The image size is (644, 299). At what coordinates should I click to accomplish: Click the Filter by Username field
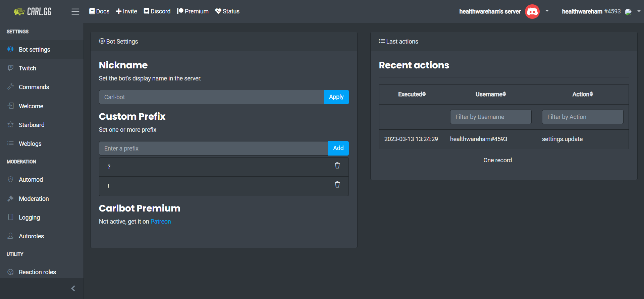point(491,117)
